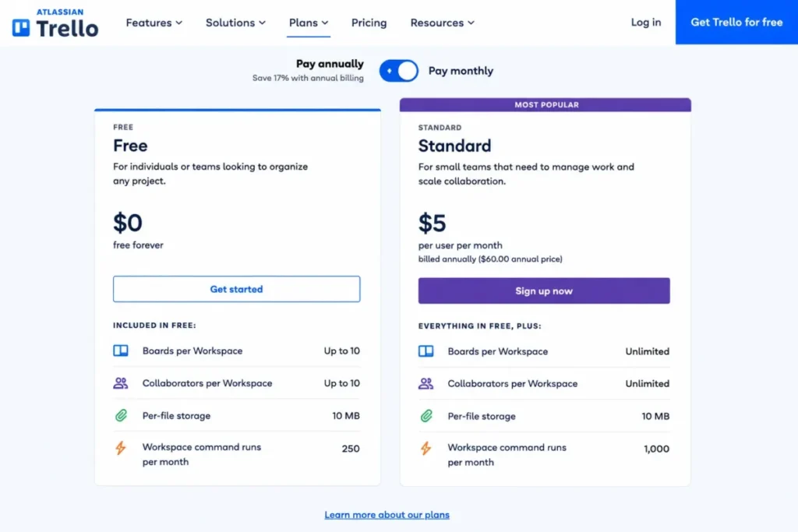Screen dimensions: 798x532
Task: Toggle the annual/monthly billing switch
Action: [x=398, y=71]
